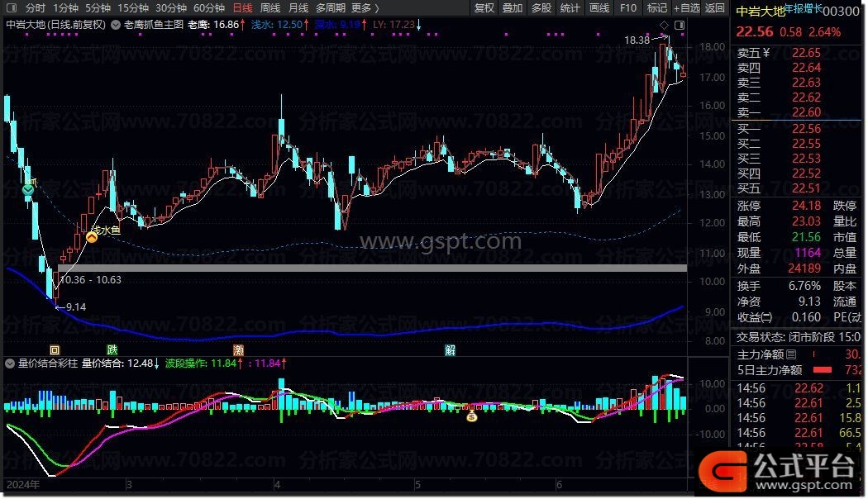Image resolution: width=868 pixels, height=499 pixels.
Task: Click the diamond icon above the main chart
Action: (665, 25)
